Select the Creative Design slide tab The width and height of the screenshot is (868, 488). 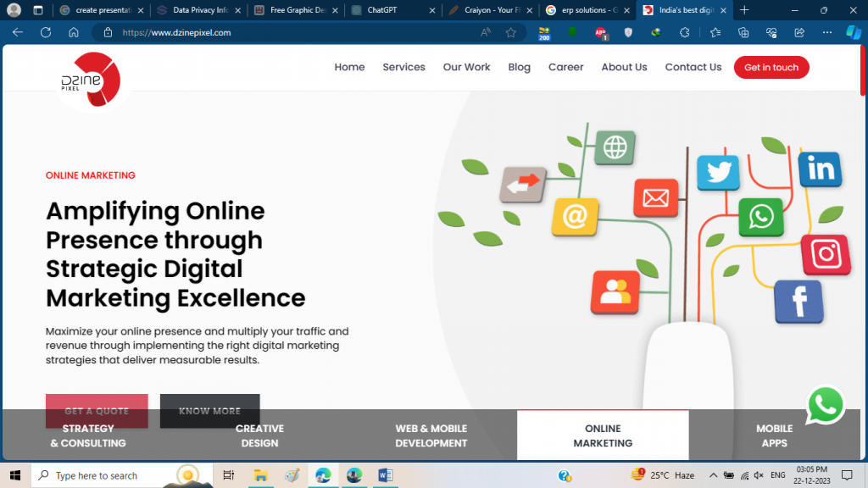[x=259, y=435]
